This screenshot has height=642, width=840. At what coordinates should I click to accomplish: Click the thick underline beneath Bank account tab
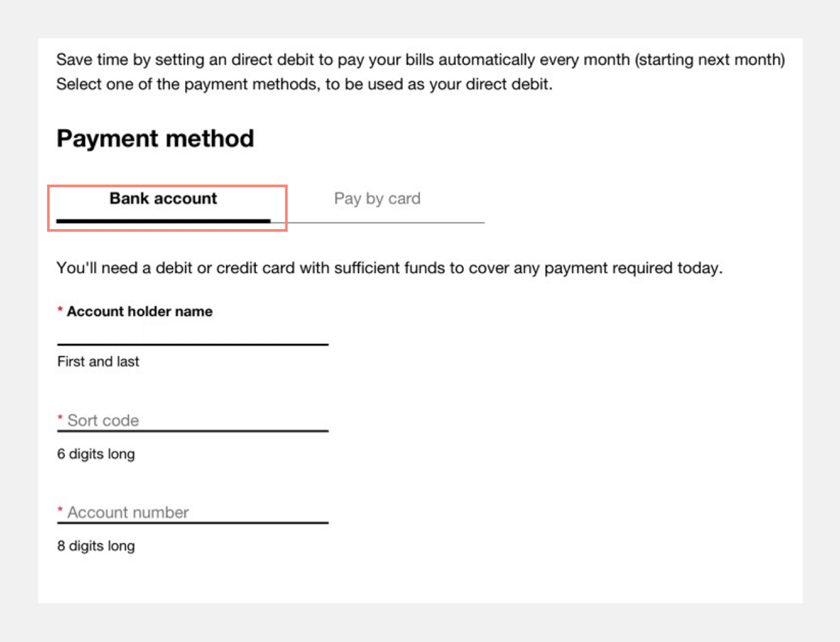(163, 221)
